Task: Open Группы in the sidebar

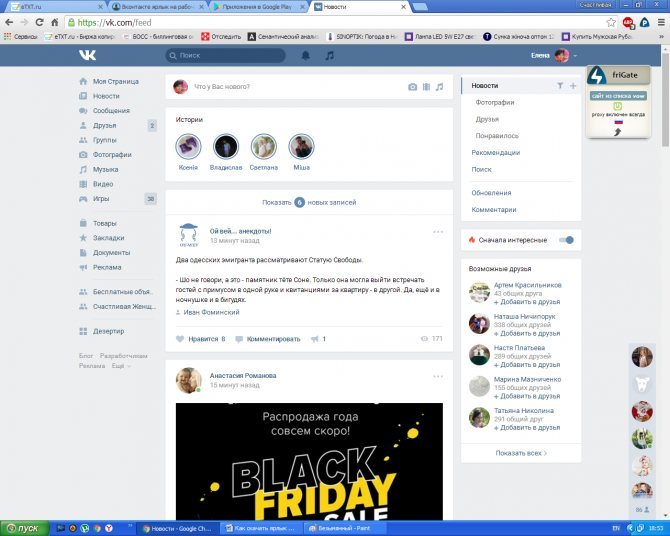Action: click(x=104, y=140)
